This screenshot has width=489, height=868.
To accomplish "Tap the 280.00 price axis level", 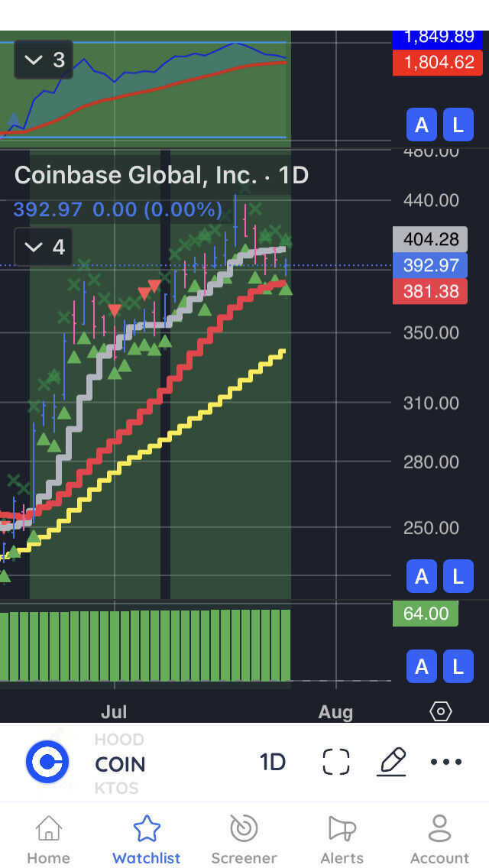I will point(432,462).
